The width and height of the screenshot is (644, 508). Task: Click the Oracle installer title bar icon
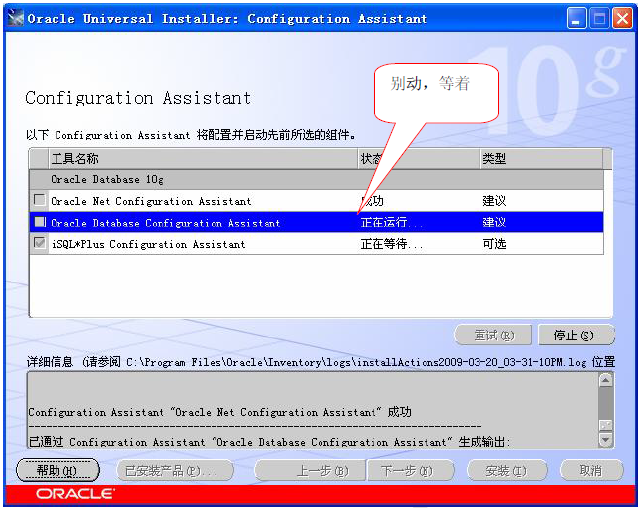(x=16, y=18)
